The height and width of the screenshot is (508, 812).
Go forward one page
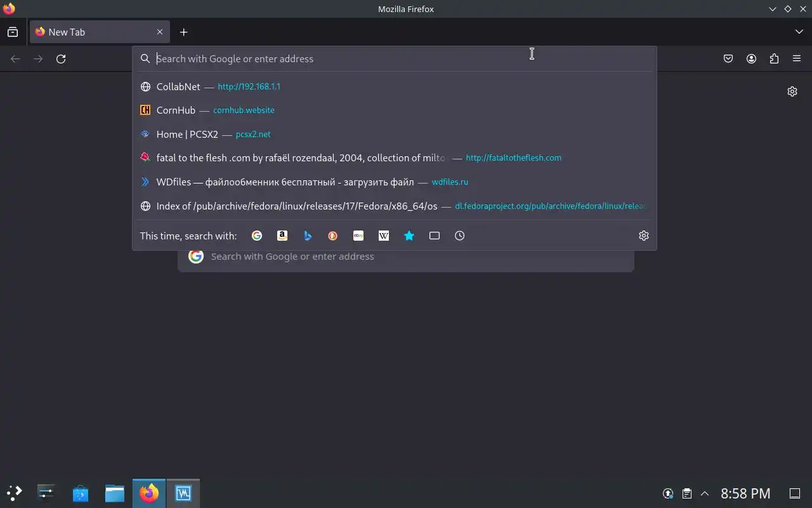coord(38,58)
